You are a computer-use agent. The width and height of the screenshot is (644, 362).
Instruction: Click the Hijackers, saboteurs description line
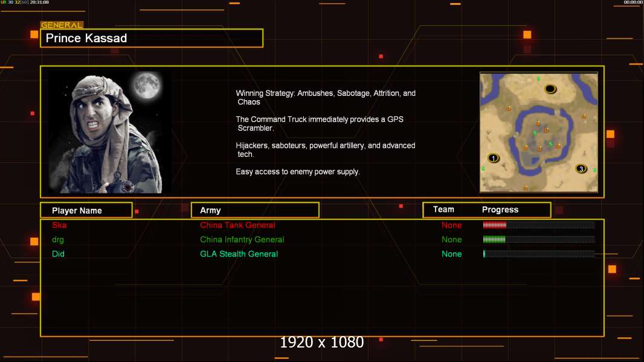coord(325,150)
